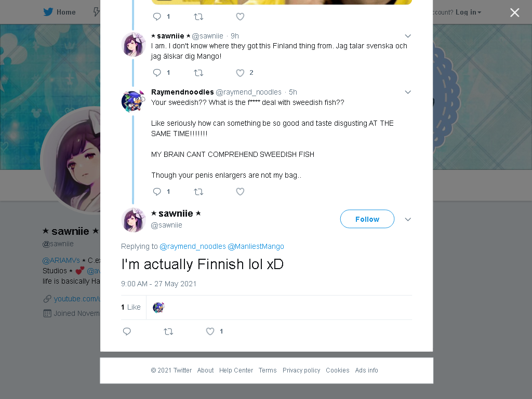The height and width of the screenshot is (399, 532).
Task: Retweet Raymendnoodles' tweet
Action: click(x=198, y=192)
